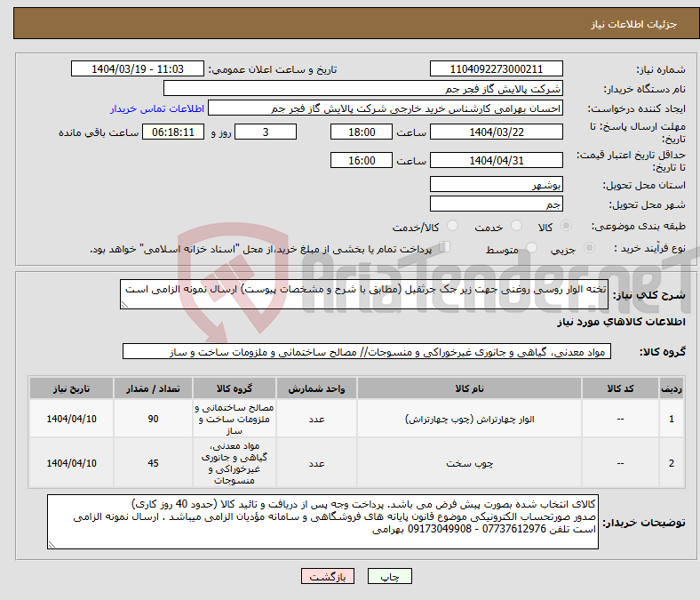This screenshot has width=700, height=600.
Task: Click the remaining days field showing 3
Action: pos(266,132)
